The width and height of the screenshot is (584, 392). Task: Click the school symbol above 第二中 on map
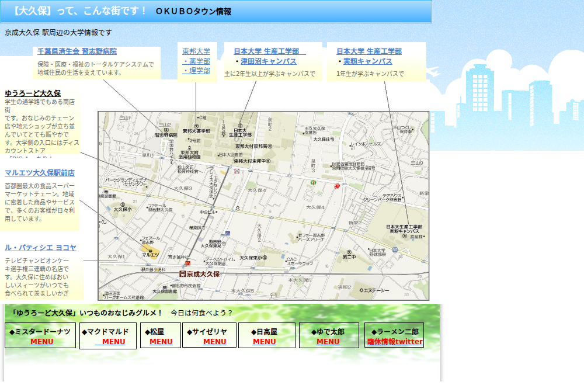point(349,252)
